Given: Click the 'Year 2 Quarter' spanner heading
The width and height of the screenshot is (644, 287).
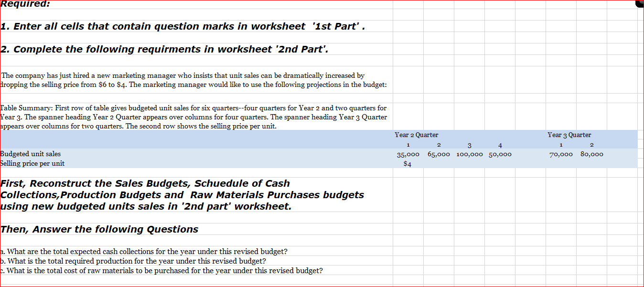Looking at the screenshot, I should (416, 135).
